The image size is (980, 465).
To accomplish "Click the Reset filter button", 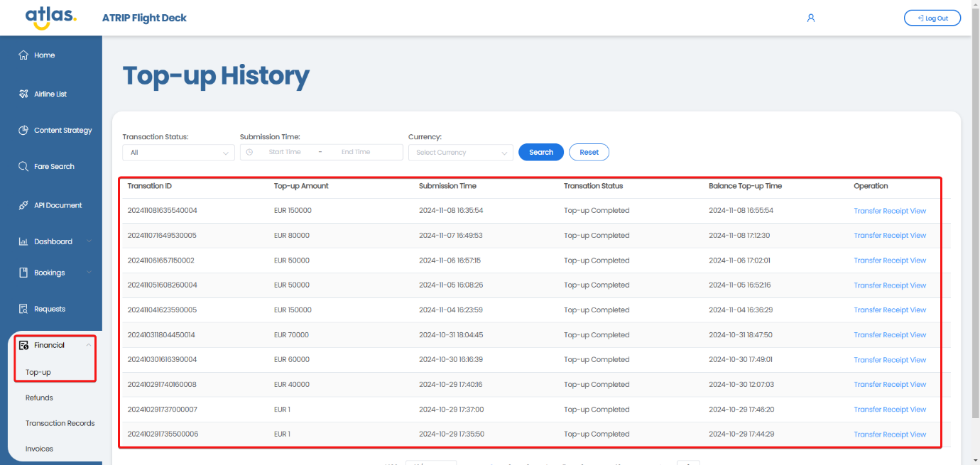I will pyautogui.click(x=589, y=152).
